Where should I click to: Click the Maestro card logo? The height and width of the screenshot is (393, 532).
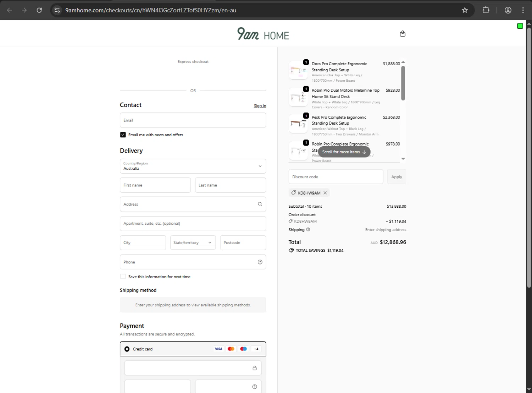243,349
